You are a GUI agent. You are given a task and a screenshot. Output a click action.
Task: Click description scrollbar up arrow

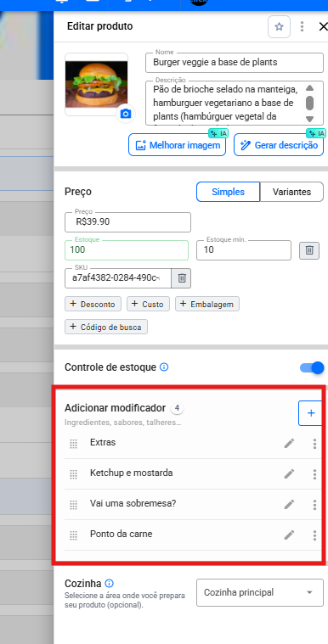[x=310, y=87]
